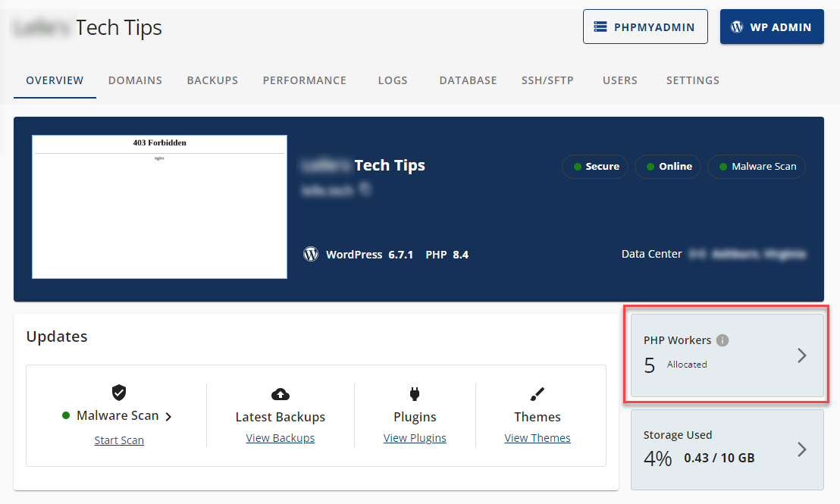Click the '0.43 / 10 GB' storage value
The height and width of the screenshot is (504, 840).
(719, 458)
